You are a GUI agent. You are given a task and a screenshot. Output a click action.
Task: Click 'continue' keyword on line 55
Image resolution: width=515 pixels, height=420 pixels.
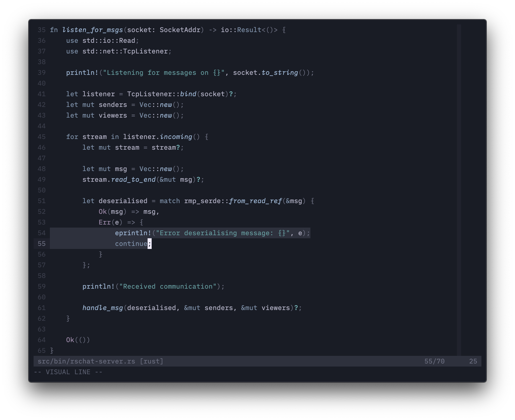131,244
